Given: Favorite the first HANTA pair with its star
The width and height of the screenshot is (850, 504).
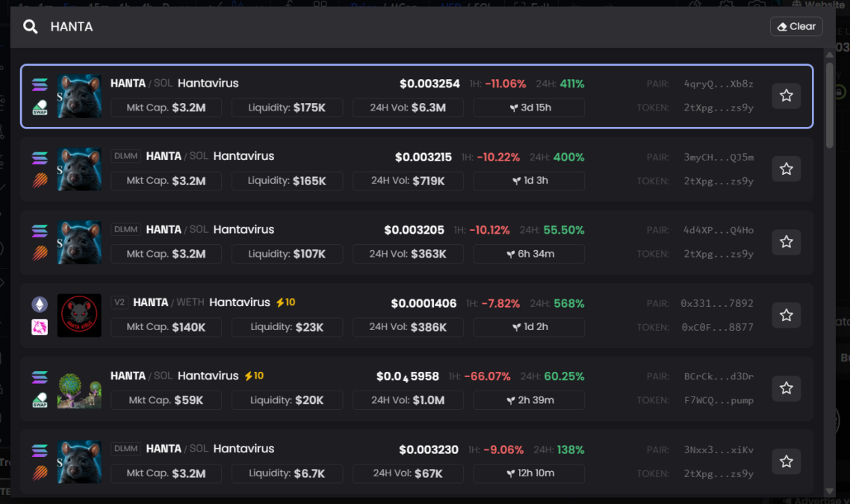Looking at the screenshot, I should coord(786,96).
